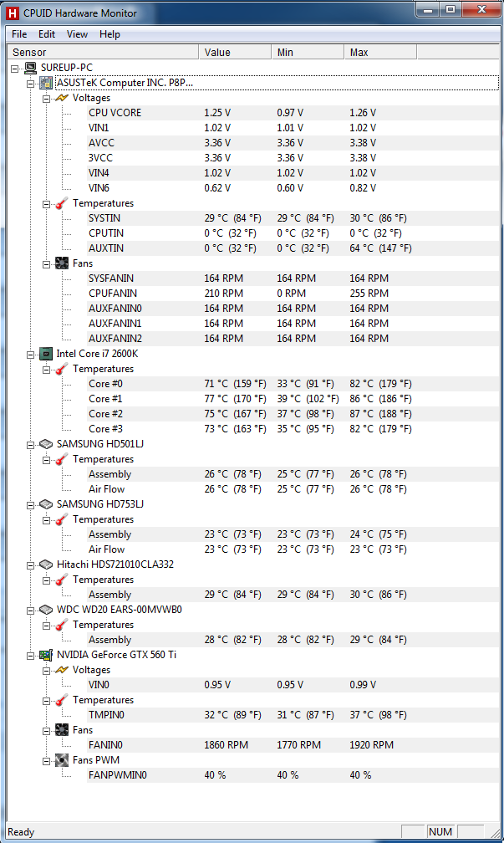
Task: Open the Edit menu
Action: [47, 34]
